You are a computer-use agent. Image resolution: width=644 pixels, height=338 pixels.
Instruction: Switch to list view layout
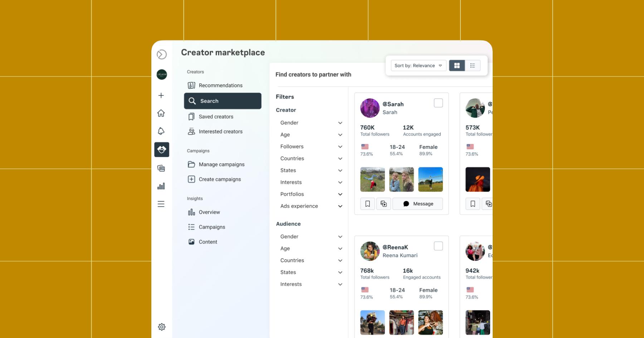pyautogui.click(x=473, y=65)
